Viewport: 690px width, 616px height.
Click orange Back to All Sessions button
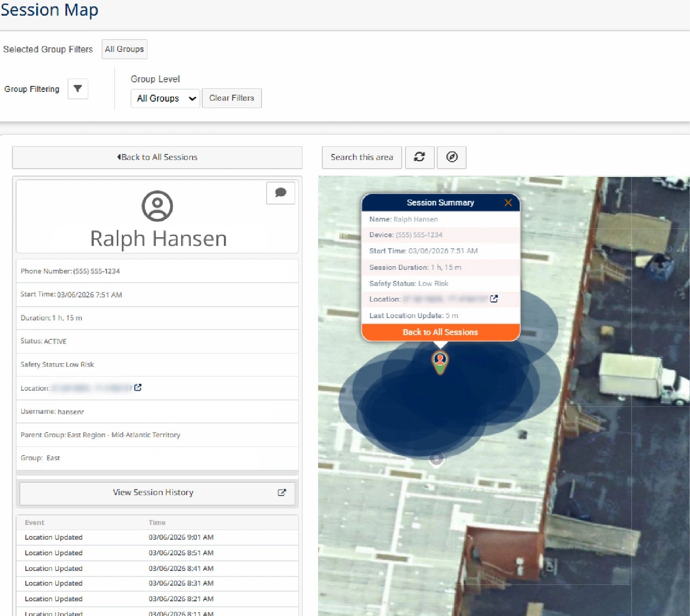(440, 332)
